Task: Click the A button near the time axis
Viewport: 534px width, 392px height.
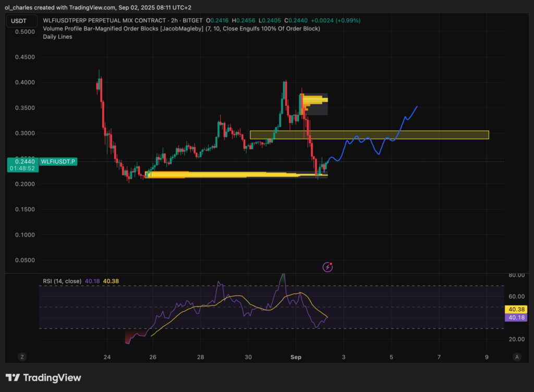Action: 517,357
